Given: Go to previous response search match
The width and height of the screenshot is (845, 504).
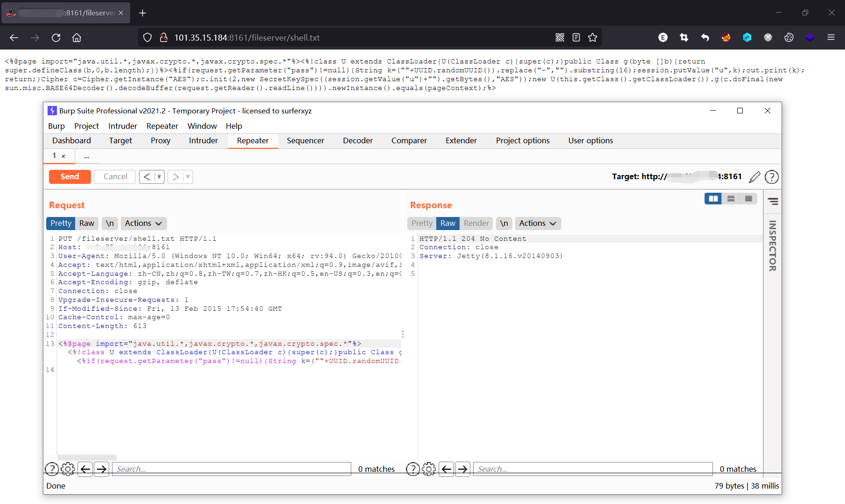Looking at the screenshot, I should click(x=447, y=469).
